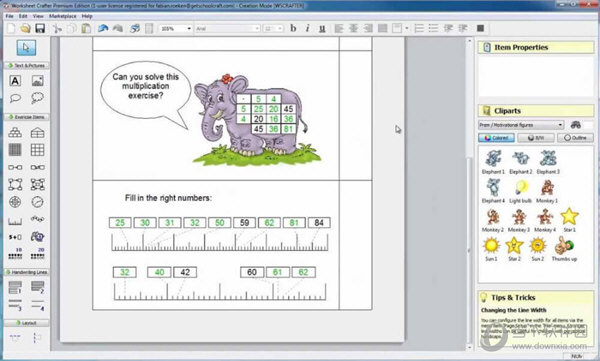Image resolution: width=600 pixels, height=361 pixels.
Task: Insert twenty-field dots exercise
Action: (x=38, y=253)
